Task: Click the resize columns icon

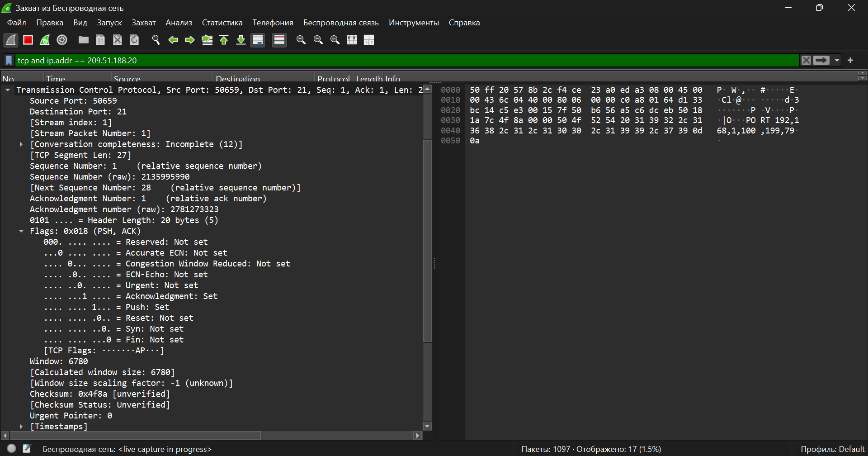Action: 352,40
